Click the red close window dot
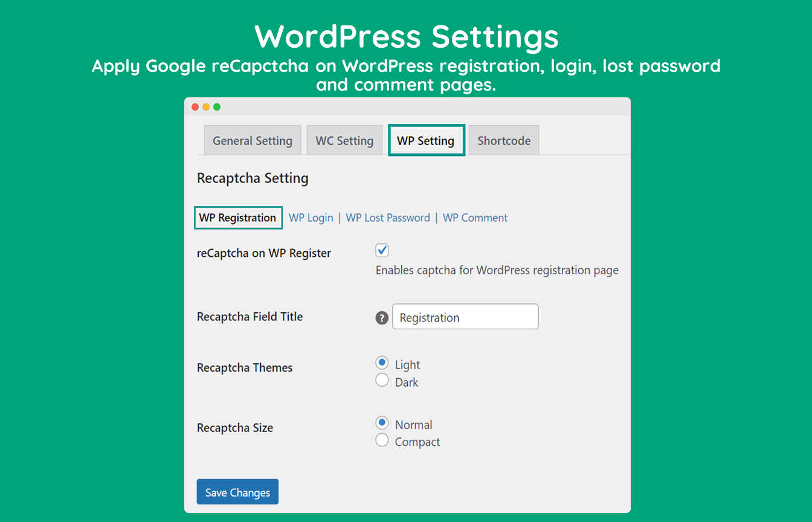The image size is (812, 522). (195, 107)
